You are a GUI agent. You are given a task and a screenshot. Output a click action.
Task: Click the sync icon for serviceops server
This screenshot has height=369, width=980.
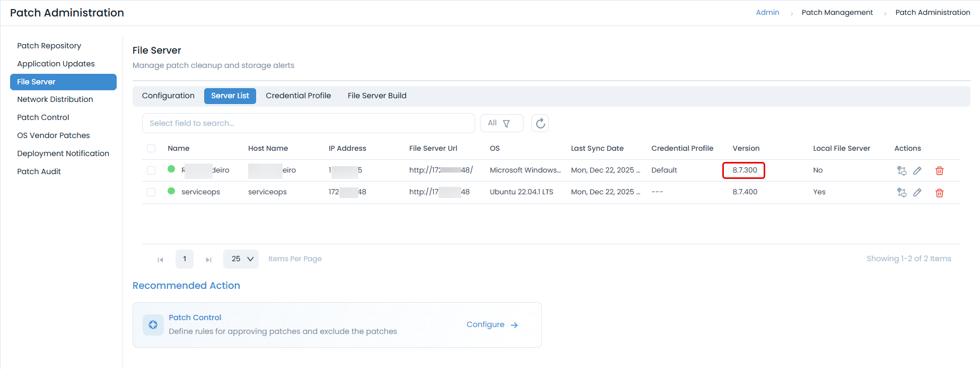(x=902, y=193)
